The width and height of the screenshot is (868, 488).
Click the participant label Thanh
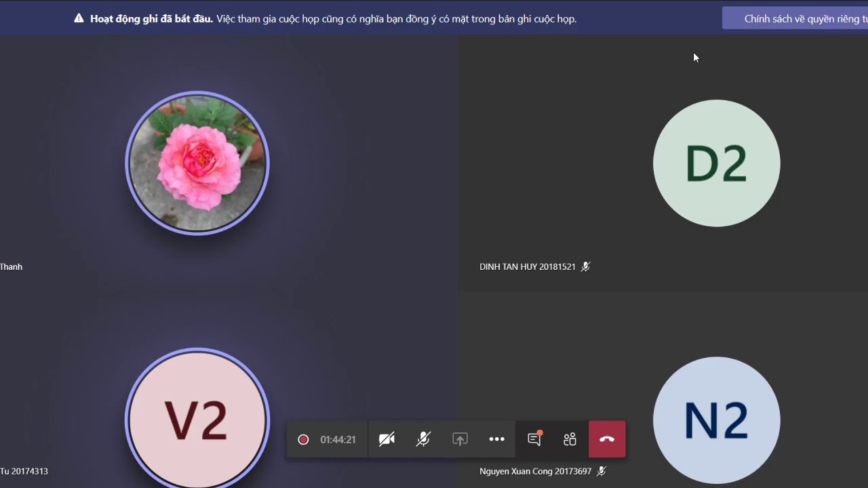coord(11,267)
